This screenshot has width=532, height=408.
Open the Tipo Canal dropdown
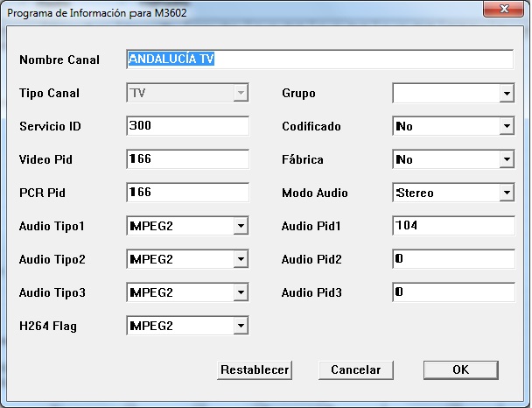point(187,93)
